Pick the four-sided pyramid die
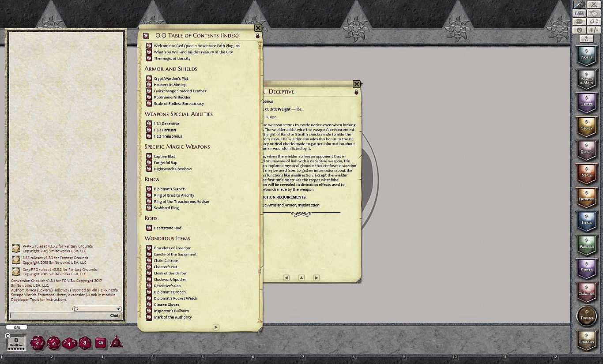 click(x=116, y=341)
